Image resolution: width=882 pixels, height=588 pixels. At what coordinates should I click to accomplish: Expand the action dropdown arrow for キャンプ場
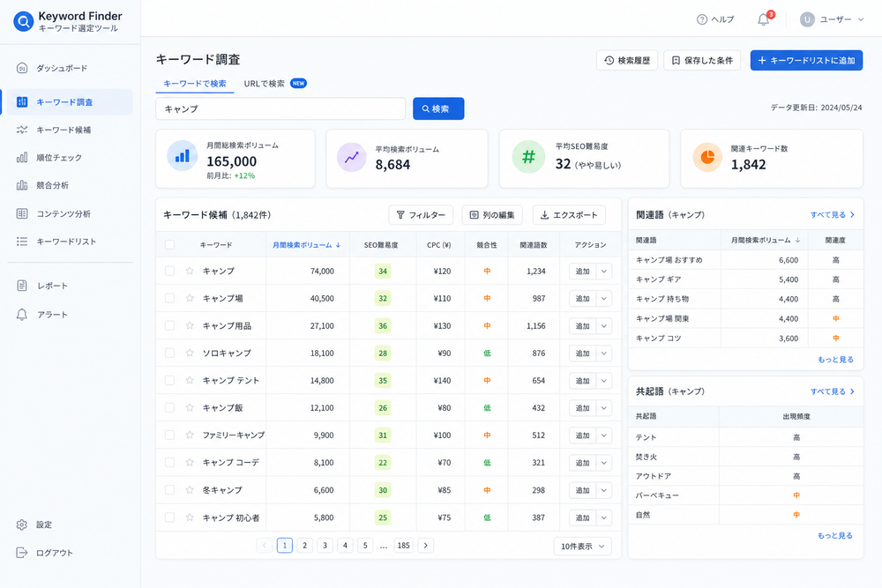pos(603,299)
